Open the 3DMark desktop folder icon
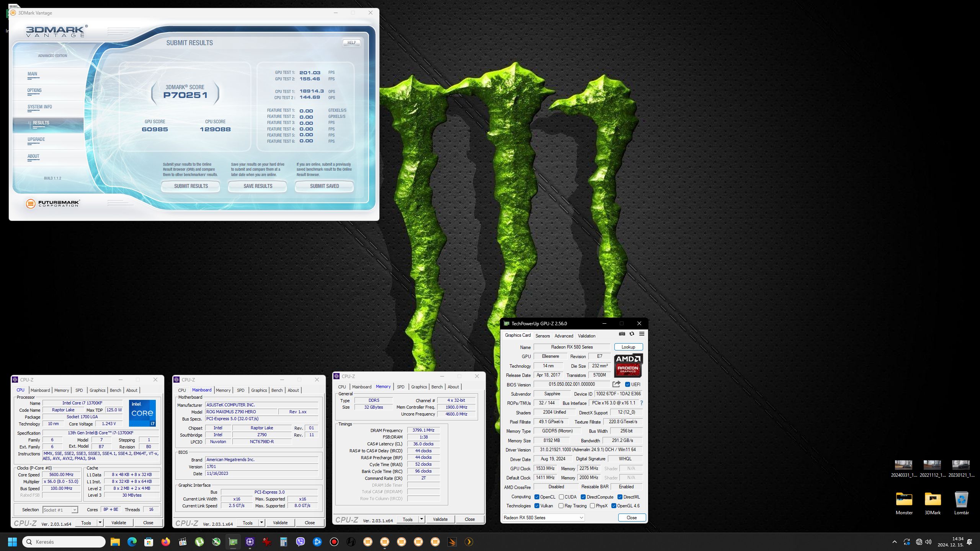Image resolution: width=980 pixels, height=551 pixels. click(933, 500)
